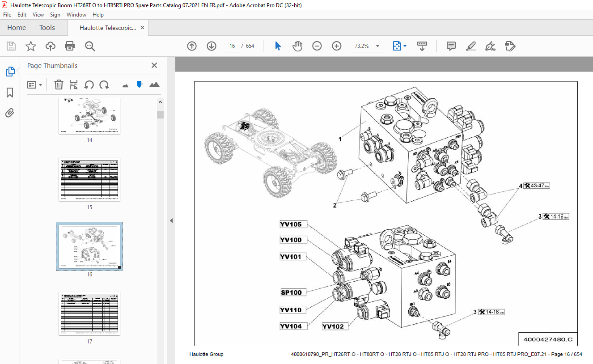Click the scrolling mode keyboard icon
This screenshot has width=593, height=364.
[422, 46]
